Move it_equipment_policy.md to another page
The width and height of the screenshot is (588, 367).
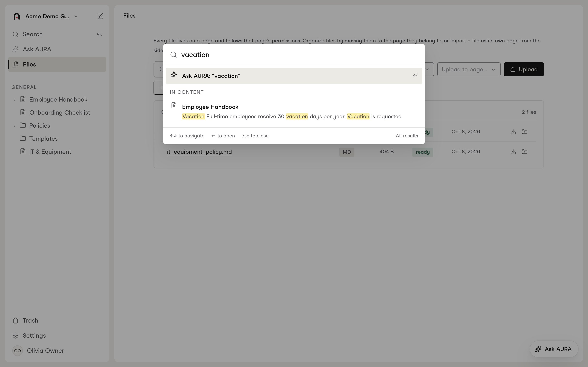[x=525, y=152]
